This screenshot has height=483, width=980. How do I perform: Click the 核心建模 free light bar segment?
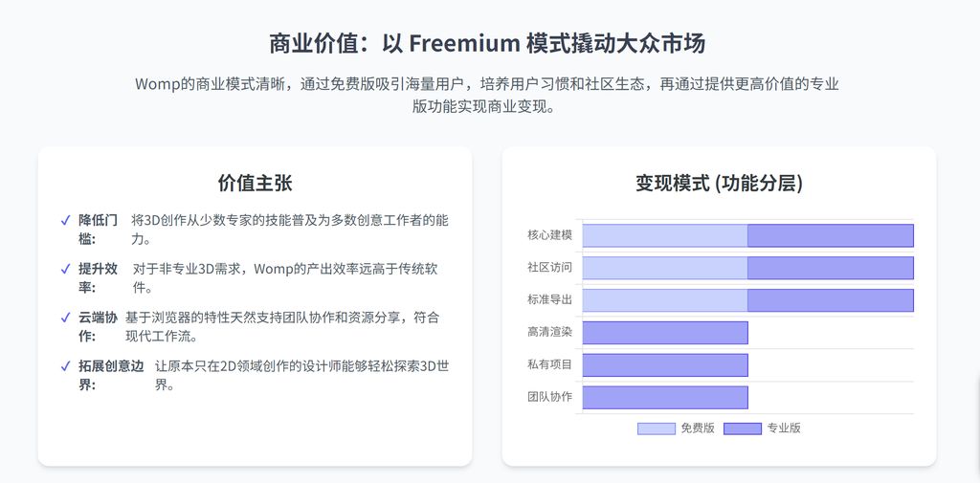[x=664, y=235]
